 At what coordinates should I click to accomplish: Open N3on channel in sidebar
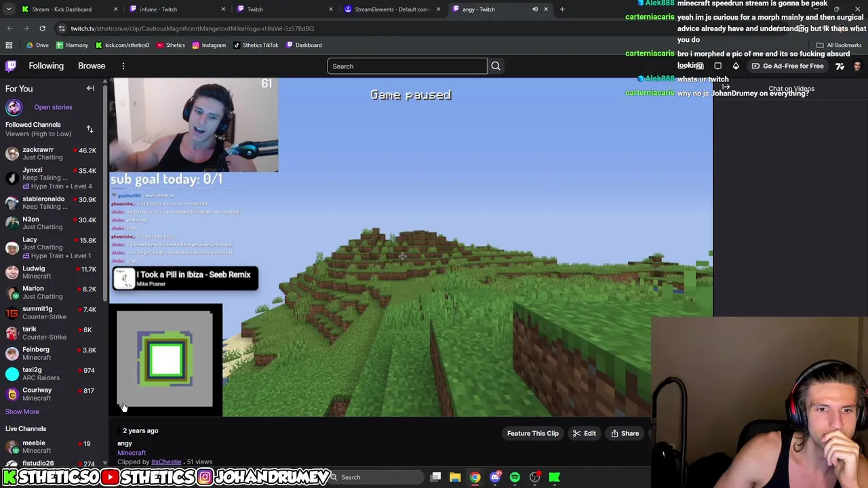click(51, 223)
